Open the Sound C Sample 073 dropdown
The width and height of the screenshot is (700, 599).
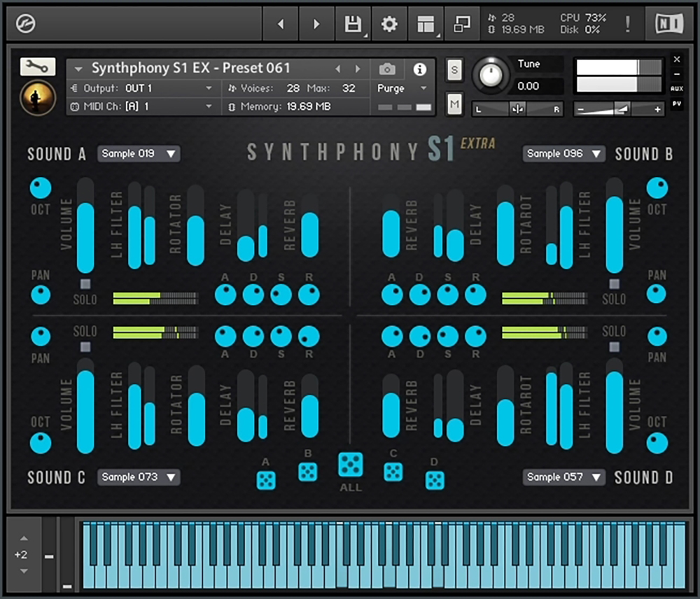(139, 477)
